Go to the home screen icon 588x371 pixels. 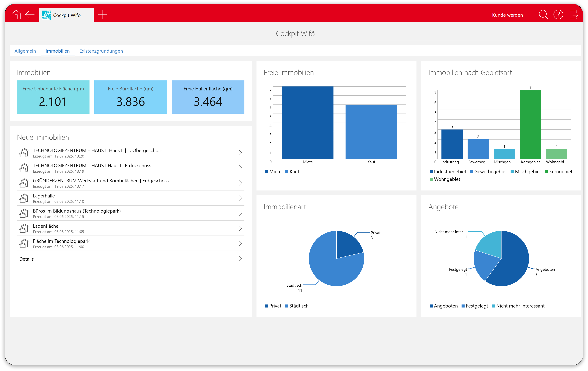pyautogui.click(x=16, y=15)
